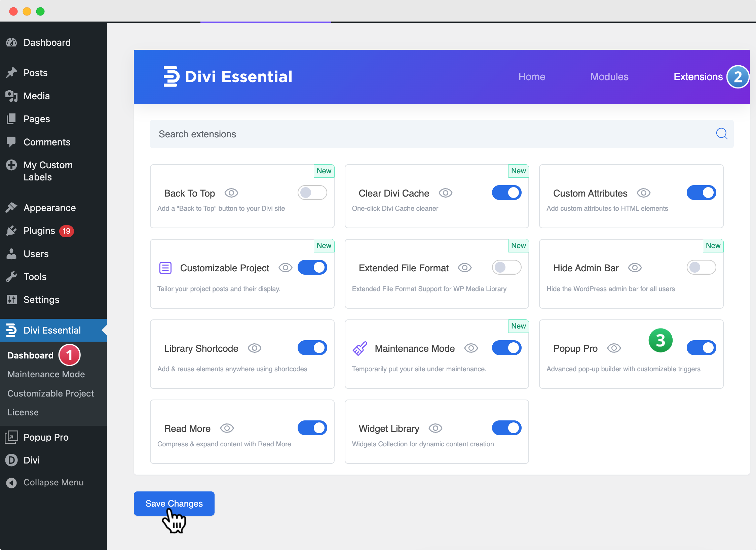This screenshot has height=550, width=756.
Task: Click the Comments speech bubble icon
Action: click(x=11, y=142)
